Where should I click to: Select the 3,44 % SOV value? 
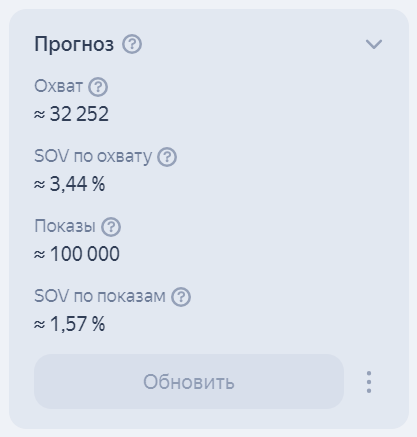click(77, 184)
